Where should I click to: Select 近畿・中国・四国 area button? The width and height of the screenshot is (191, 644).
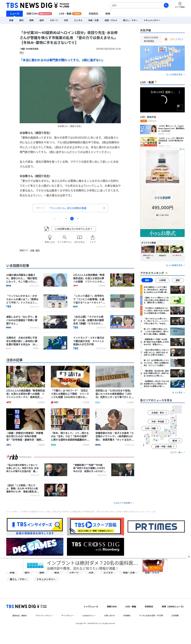coord(164,446)
